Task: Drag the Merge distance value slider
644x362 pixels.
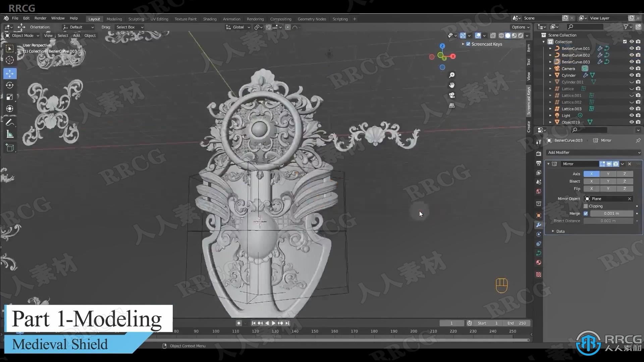Action: point(612,214)
